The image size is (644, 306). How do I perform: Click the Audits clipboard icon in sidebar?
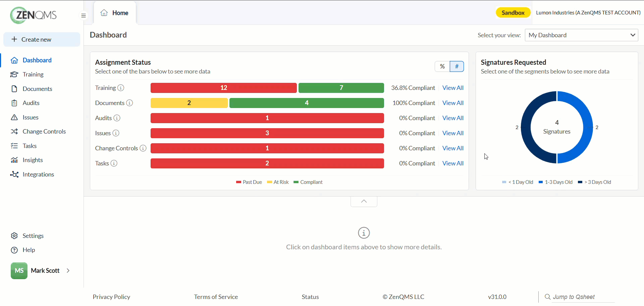[x=14, y=103]
